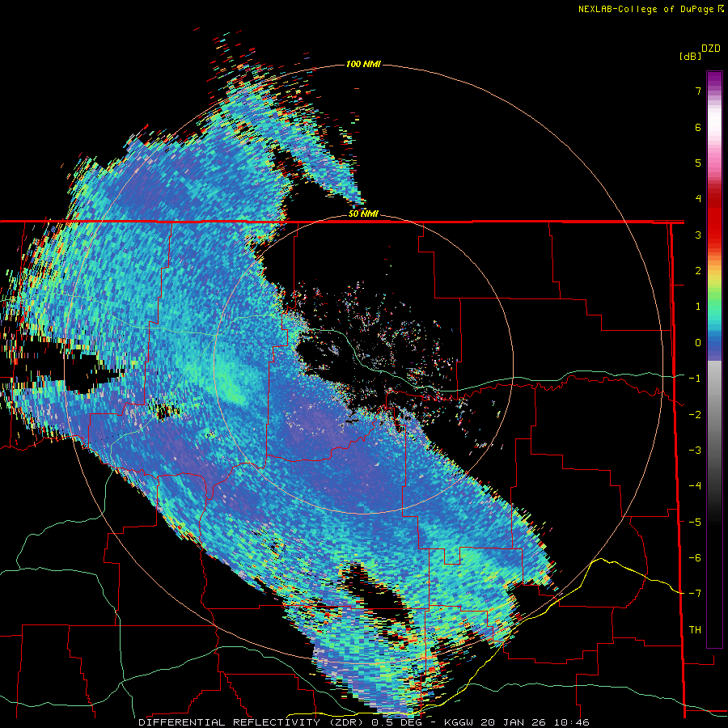Click the 1 value on the scale
The width and height of the screenshot is (728, 728).
click(698, 307)
